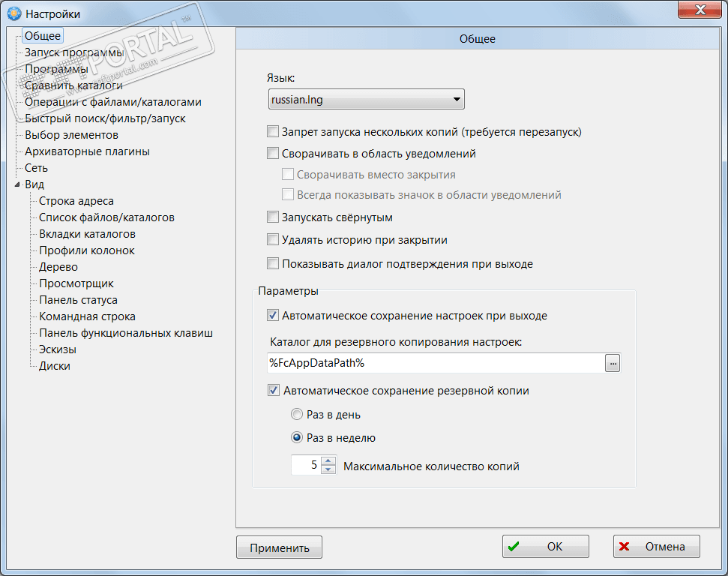Collapse the Вид tree node
Image resolution: width=728 pixels, height=576 pixels.
coord(17,184)
